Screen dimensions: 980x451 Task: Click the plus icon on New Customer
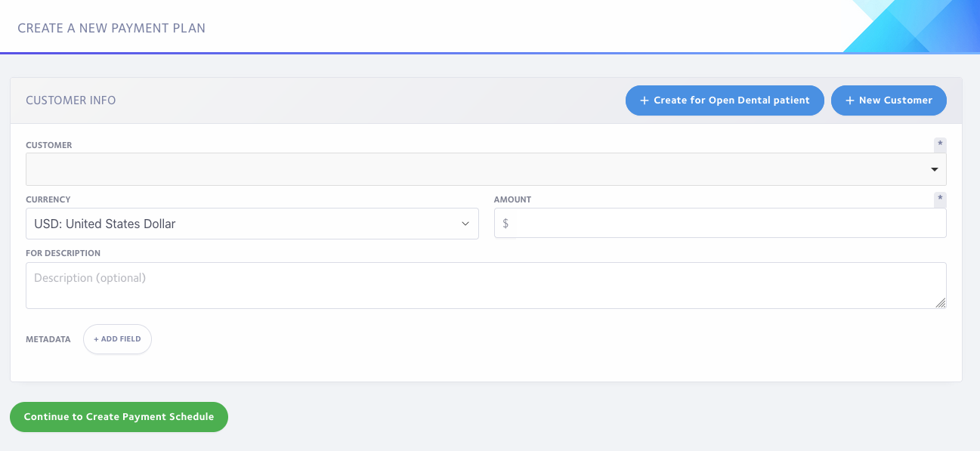[x=849, y=100]
